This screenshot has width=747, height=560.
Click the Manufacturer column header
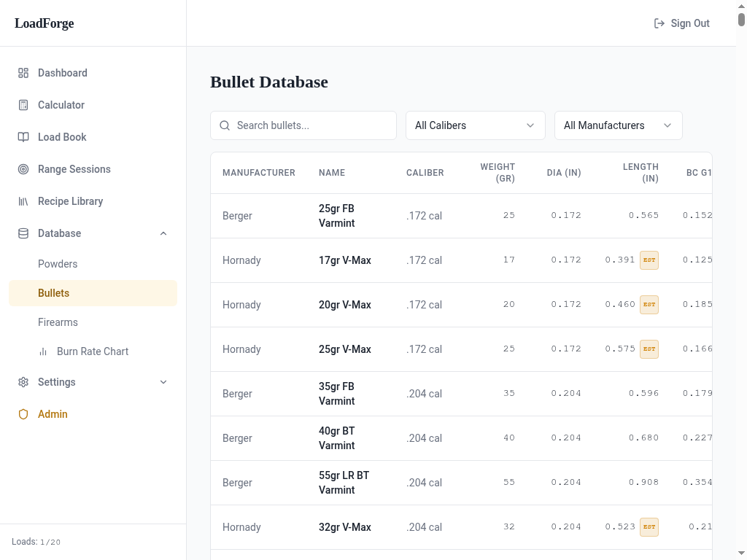259,173
